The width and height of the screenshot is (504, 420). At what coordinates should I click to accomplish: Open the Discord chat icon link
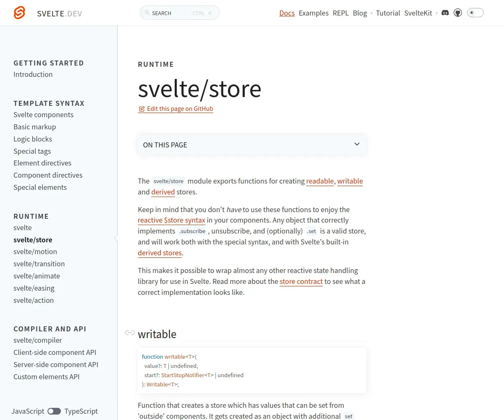446,13
